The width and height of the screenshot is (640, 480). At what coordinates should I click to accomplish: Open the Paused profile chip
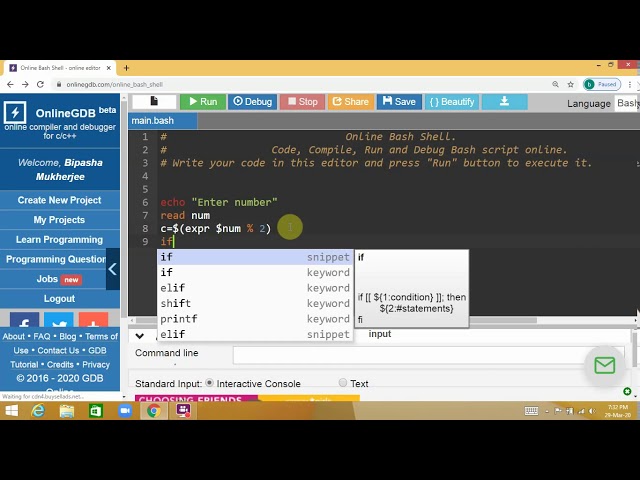(x=602, y=84)
